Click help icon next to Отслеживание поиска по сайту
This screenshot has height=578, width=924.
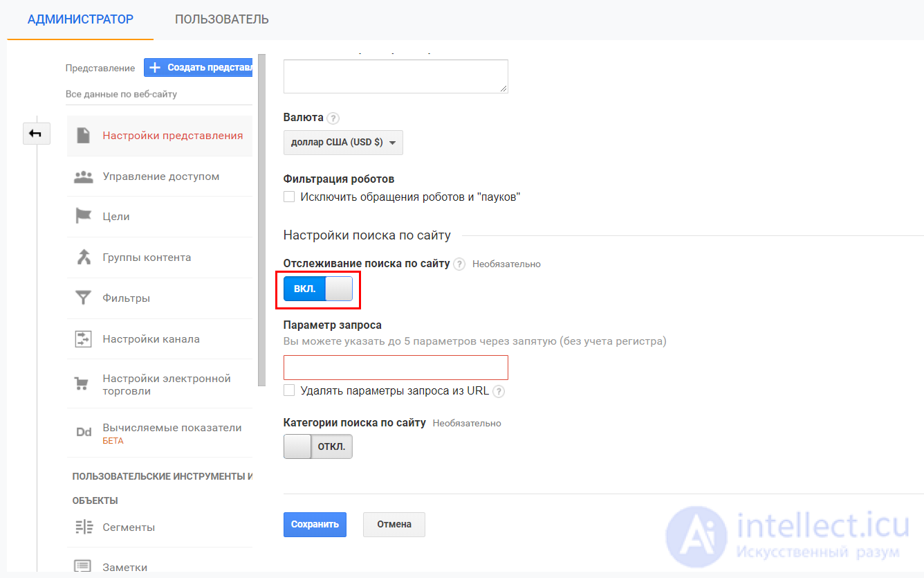tap(459, 264)
